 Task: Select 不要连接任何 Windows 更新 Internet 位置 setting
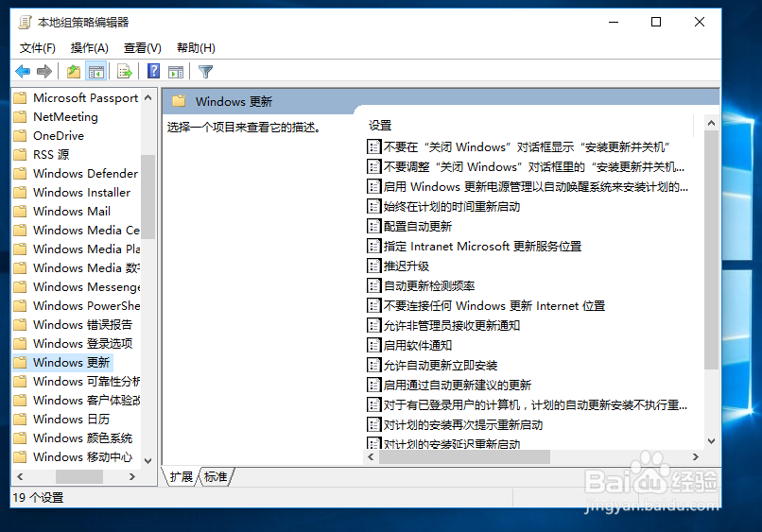(494, 305)
